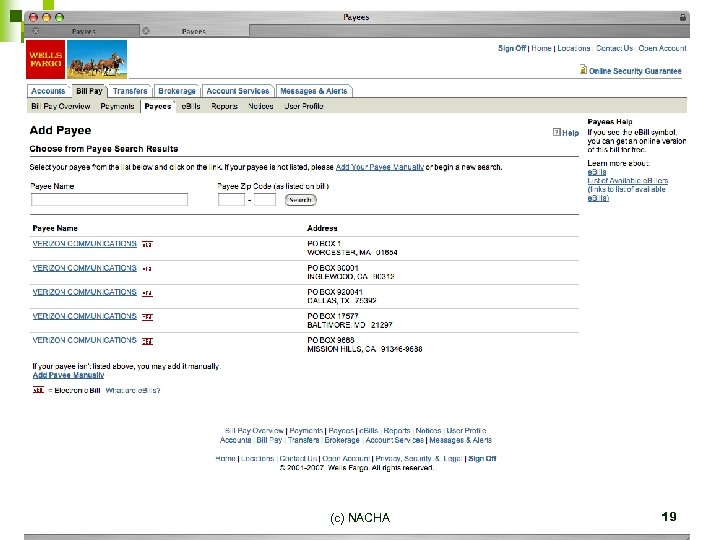Click the zip code extension box
The image size is (720, 540).
(264, 199)
